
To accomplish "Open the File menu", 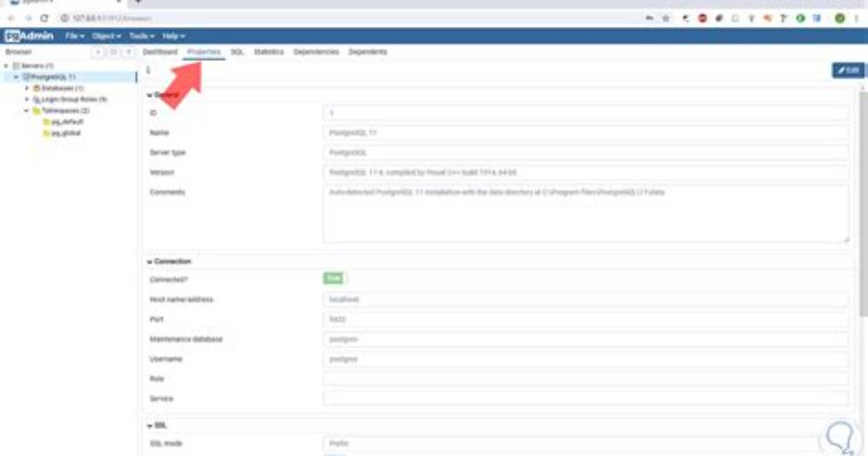I will click(x=75, y=36).
